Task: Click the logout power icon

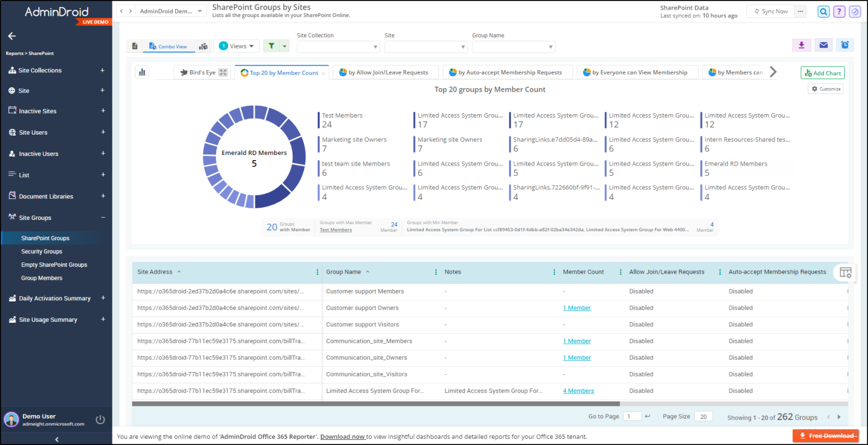Action: tap(100, 419)
